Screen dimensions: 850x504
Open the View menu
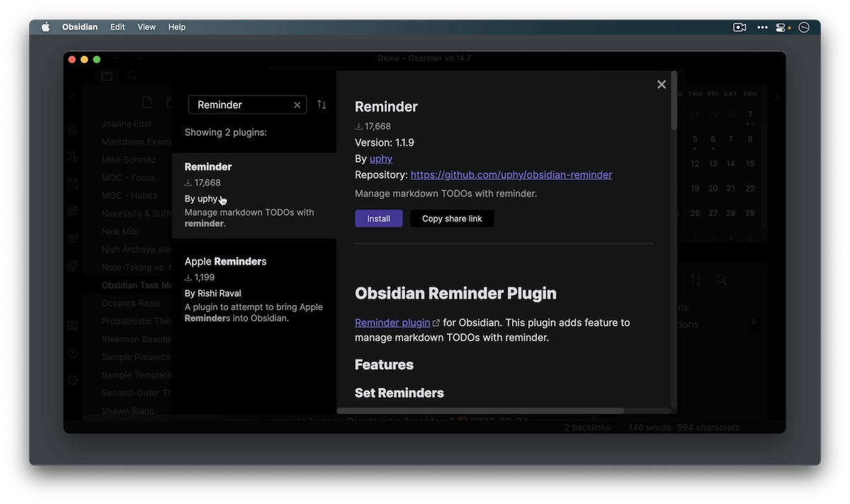pos(147,27)
